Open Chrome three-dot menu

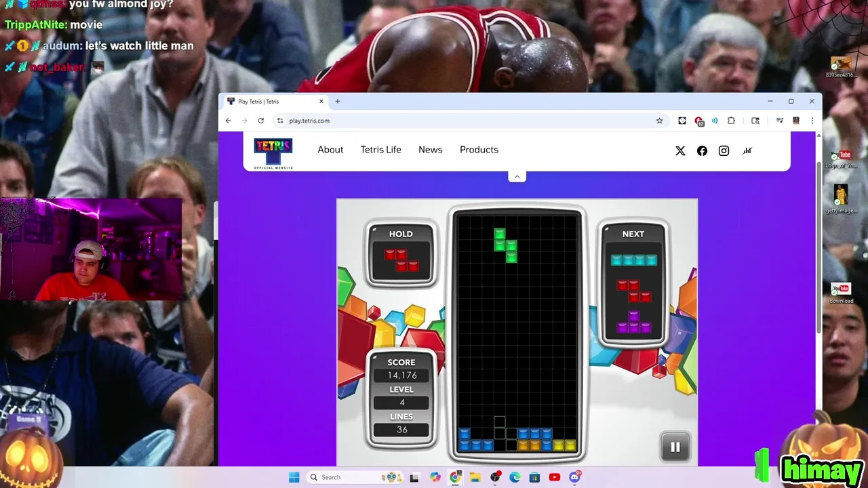click(x=812, y=121)
